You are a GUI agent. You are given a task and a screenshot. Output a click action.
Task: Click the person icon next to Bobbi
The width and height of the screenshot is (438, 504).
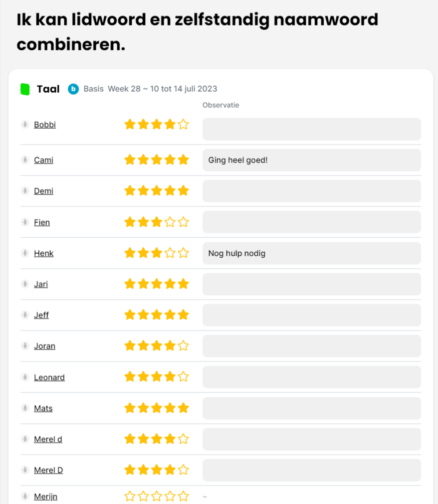pyautogui.click(x=25, y=125)
